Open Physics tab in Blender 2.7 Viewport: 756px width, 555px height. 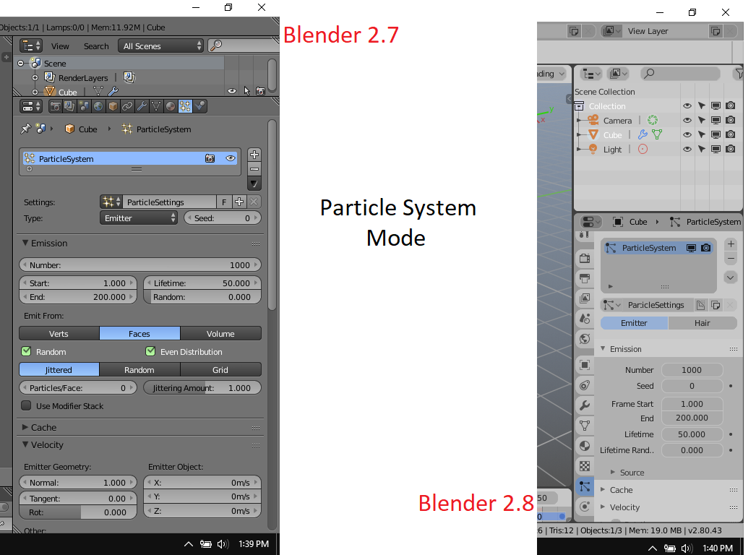(200, 106)
